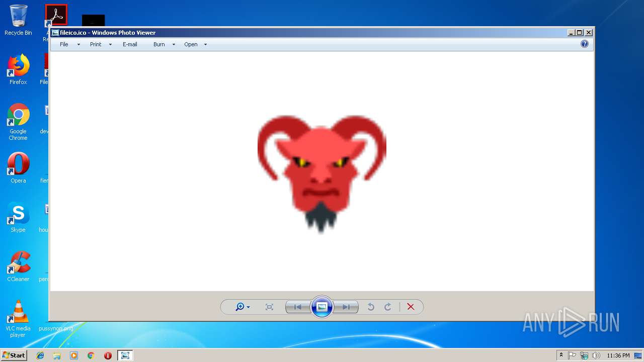Open the Burn menu
This screenshot has width=644, height=362.
[x=159, y=44]
